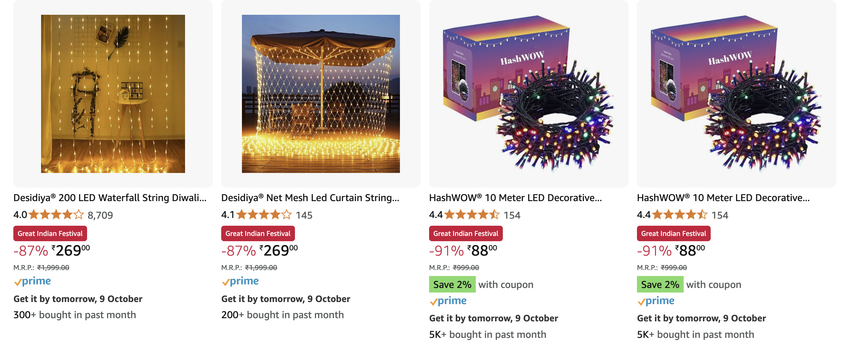Click the first product's Great Indian Festival badge
Screen dimensions: 868x353
pos(50,233)
